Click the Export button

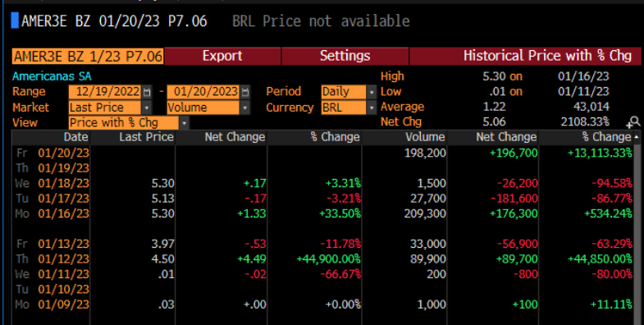click(222, 56)
